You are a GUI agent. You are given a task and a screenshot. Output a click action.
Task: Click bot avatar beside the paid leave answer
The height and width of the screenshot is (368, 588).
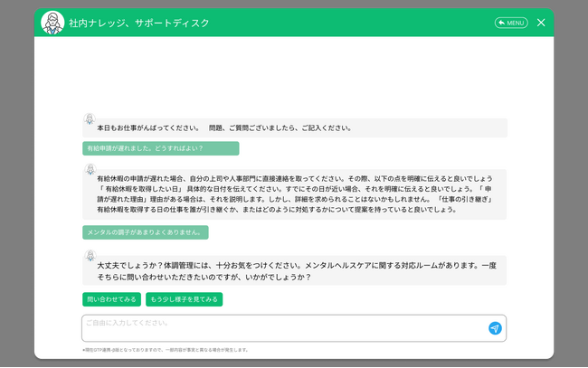(x=90, y=169)
